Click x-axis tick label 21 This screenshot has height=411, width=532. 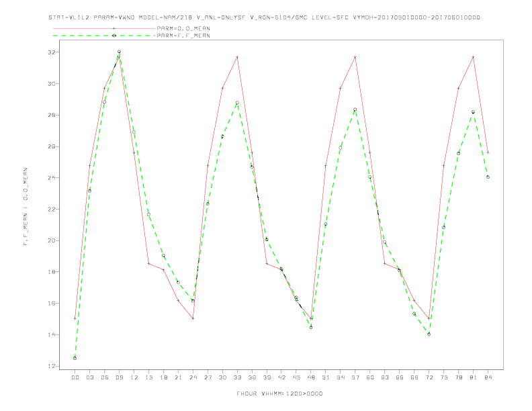coord(178,377)
